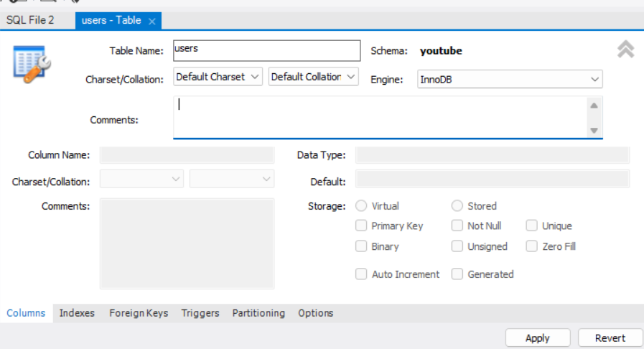Close the users - Table tab
The height and width of the screenshot is (349, 644).
[151, 22]
